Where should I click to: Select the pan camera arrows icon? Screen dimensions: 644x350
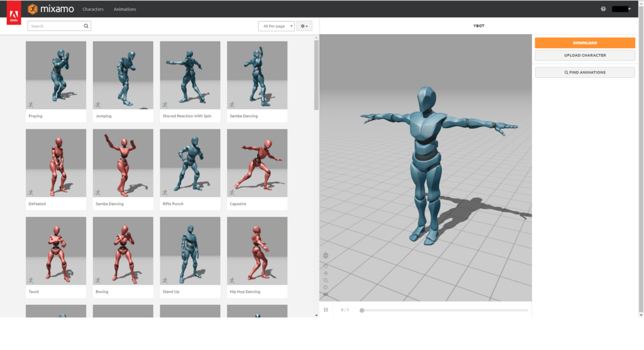click(x=326, y=273)
